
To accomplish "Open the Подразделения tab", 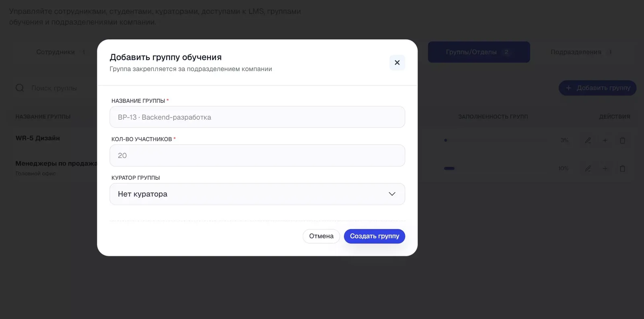I will tap(581, 52).
